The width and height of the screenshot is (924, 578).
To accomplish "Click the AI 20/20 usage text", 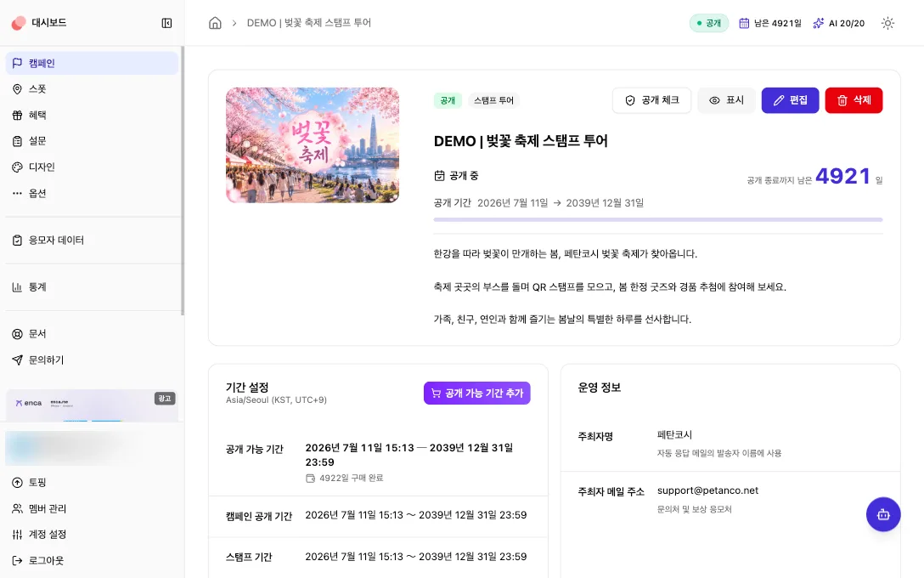I will (846, 23).
